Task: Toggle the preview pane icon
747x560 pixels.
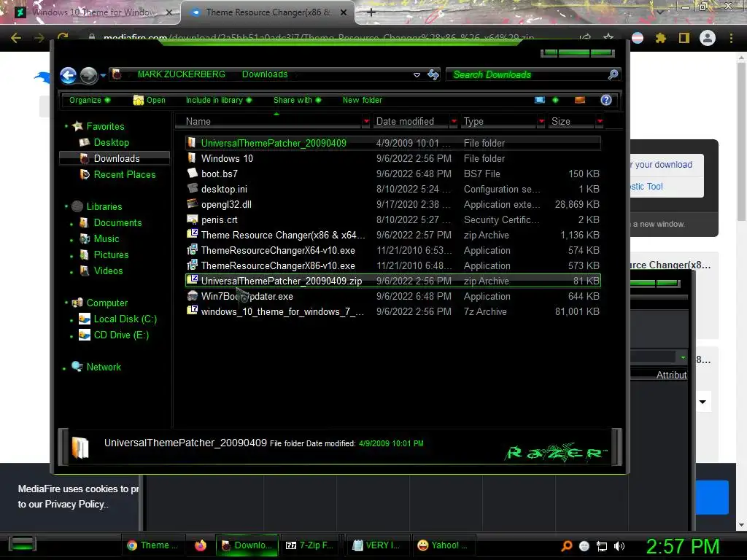Action: [580, 100]
